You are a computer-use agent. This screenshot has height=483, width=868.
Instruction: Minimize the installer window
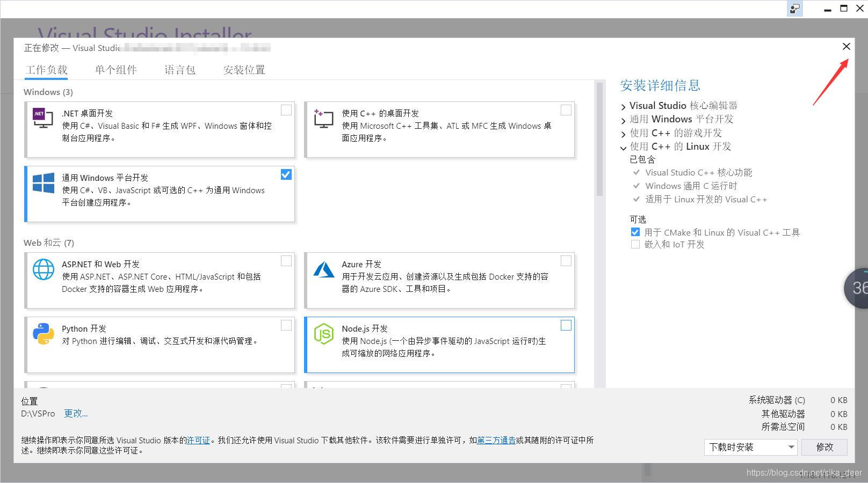tap(827, 9)
